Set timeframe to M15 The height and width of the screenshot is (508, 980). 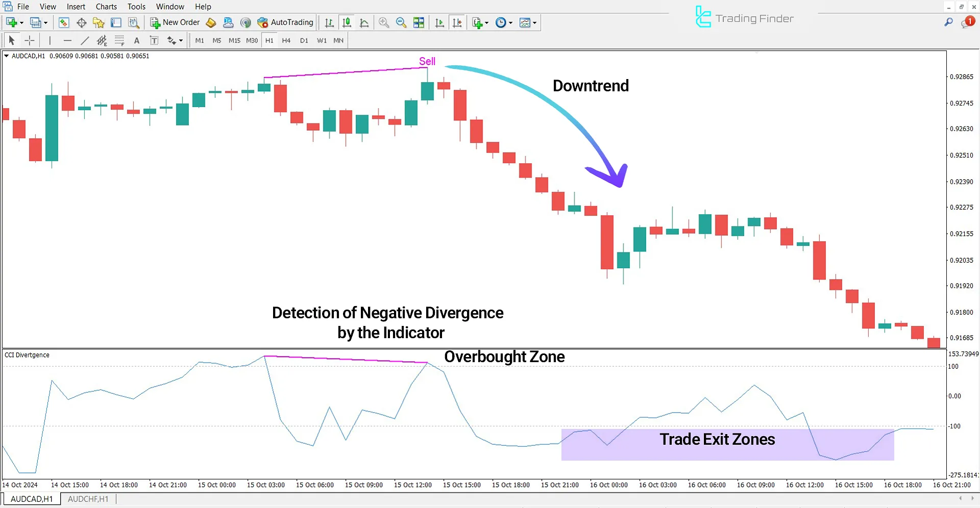point(234,40)
